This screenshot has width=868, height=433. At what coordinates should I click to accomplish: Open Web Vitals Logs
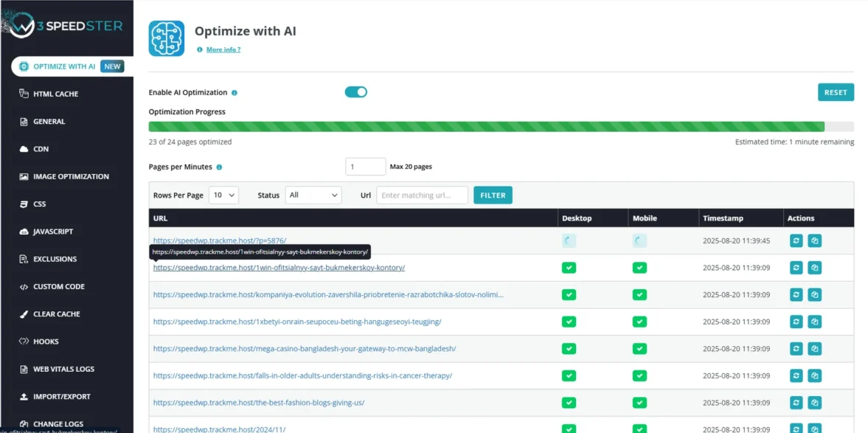coord(63,369)
